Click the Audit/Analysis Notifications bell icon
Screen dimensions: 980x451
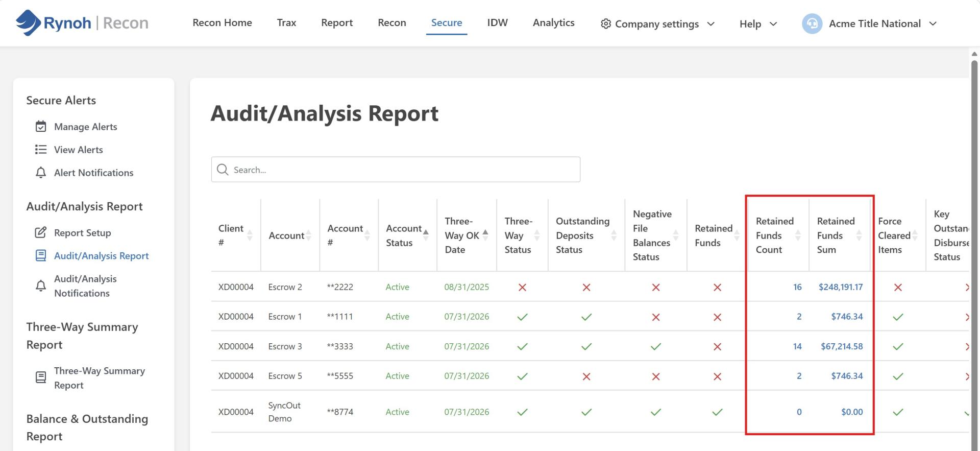point(41,286)
